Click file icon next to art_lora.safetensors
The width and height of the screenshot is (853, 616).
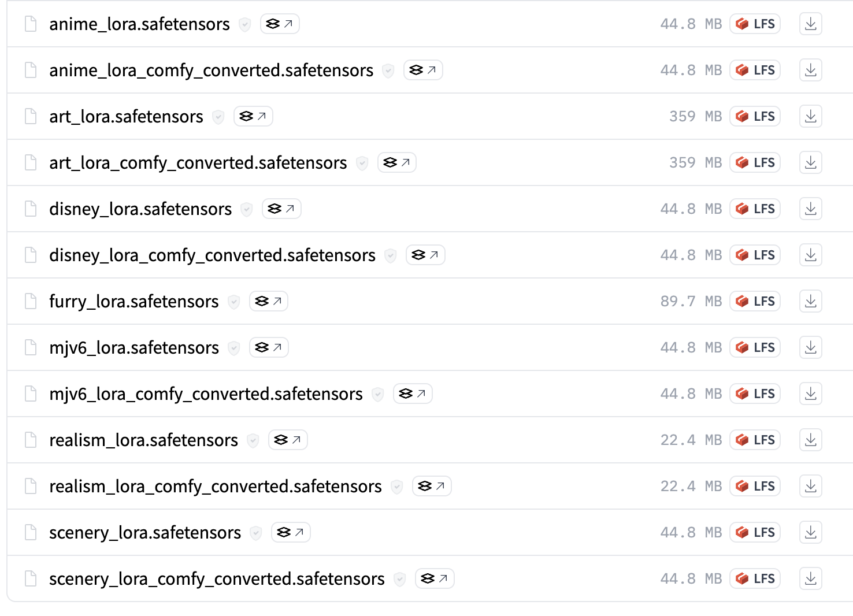31,116
